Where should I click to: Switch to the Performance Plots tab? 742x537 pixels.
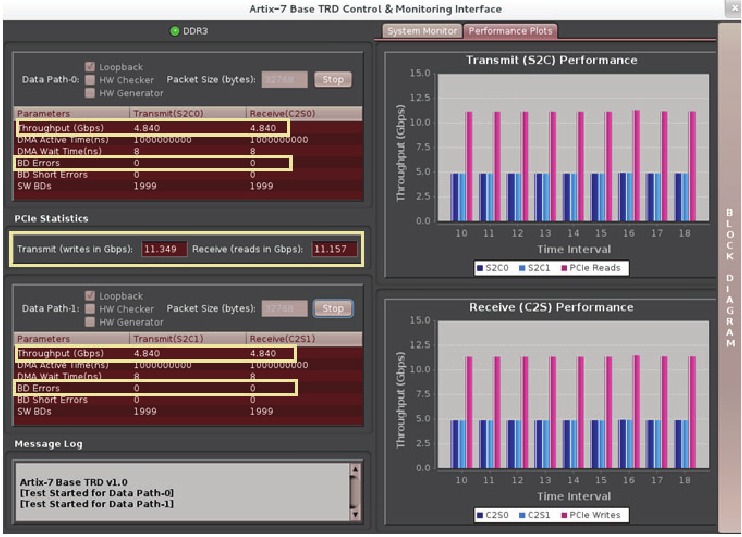click(x=510, y=31)
